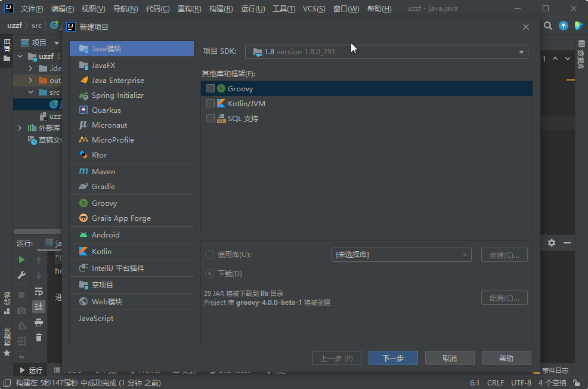The image size is (588, 389).
Task: Enable the Groovy framework checkbox
Action: (x=211, y=88)
